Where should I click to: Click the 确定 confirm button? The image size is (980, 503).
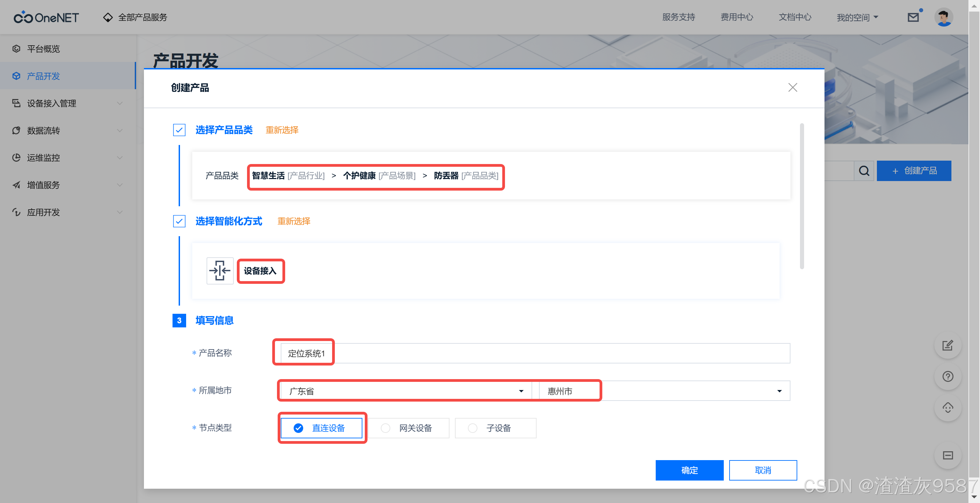click(x=689, y=470)
